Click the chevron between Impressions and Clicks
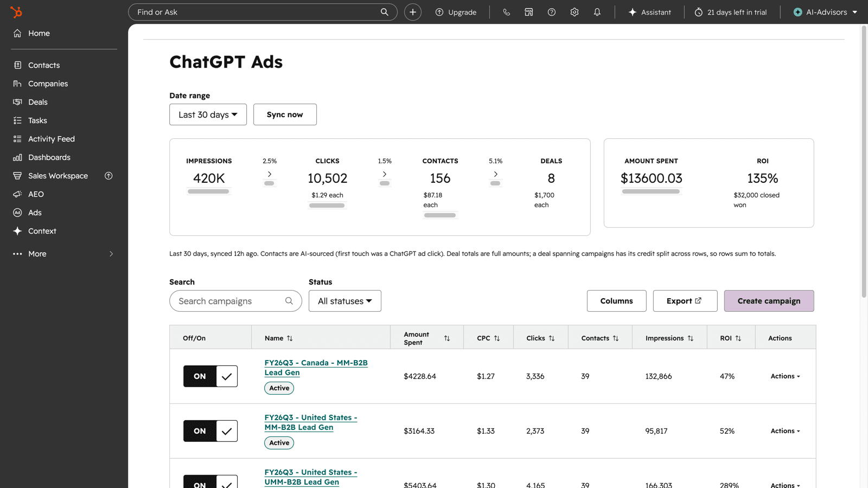Viewport: 868px width, 488px height. 270,174
